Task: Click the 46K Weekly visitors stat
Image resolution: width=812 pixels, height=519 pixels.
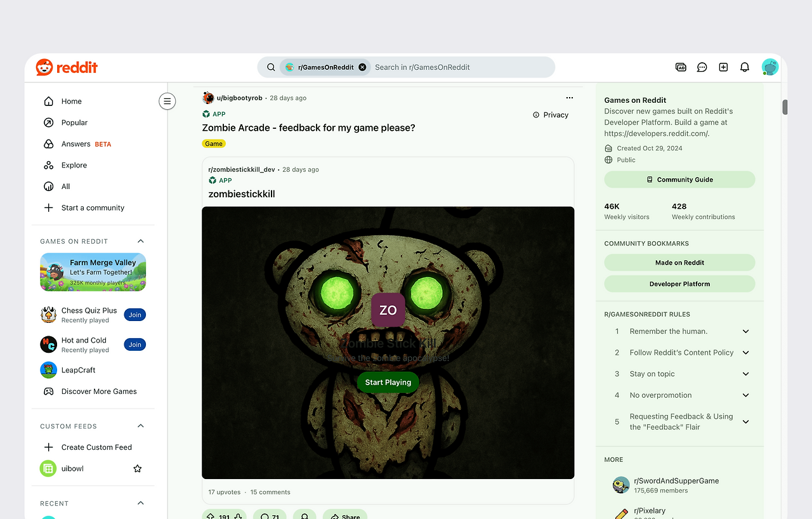Action: point(627,211)
